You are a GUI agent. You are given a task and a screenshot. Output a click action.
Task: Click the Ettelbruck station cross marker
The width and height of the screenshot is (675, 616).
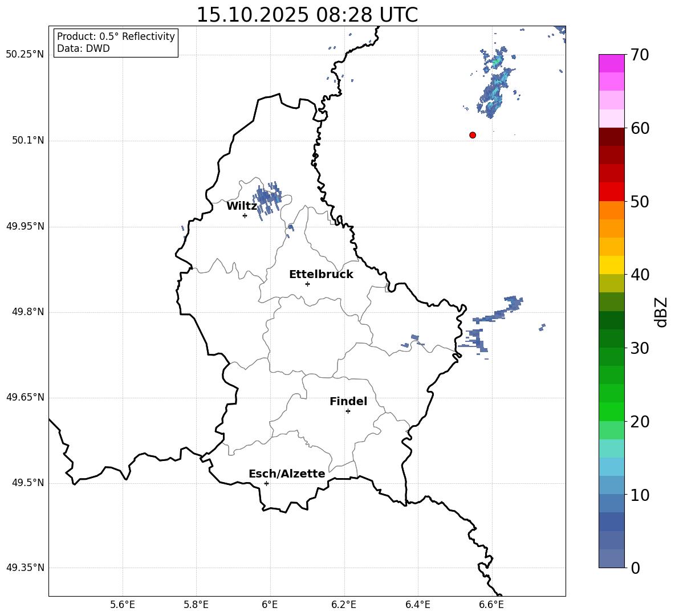[307, 284]
